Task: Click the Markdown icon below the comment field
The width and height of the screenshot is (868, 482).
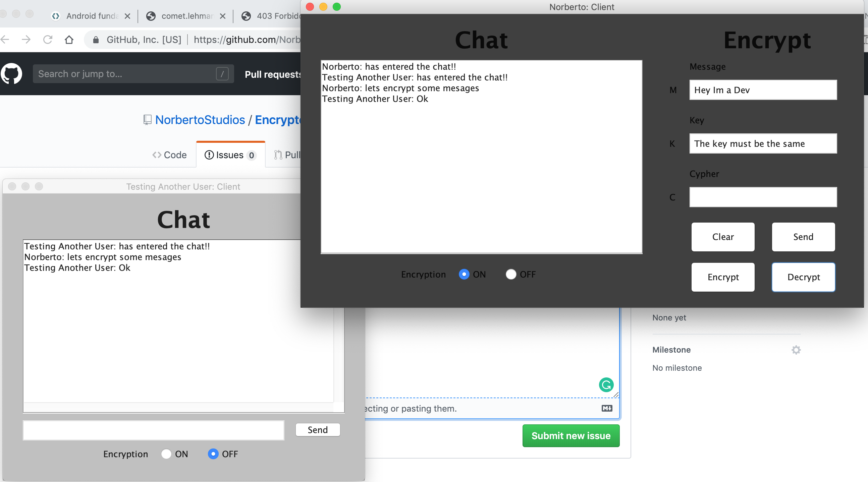Action: click(x=606, y=408)
